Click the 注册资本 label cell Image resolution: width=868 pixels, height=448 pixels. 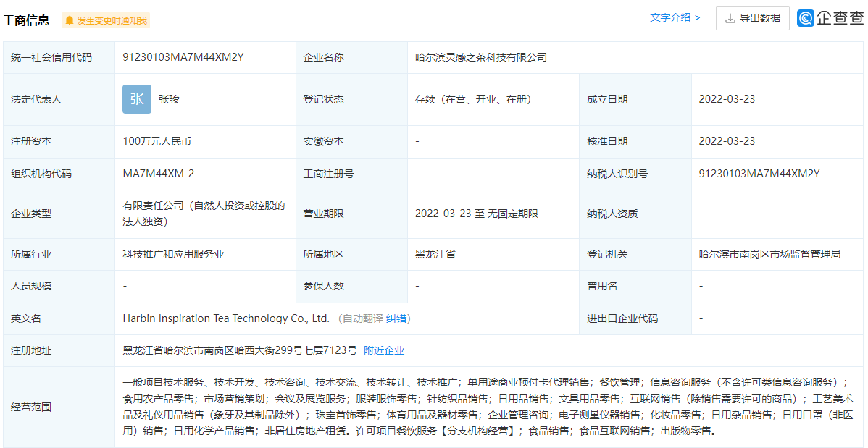pos(59,141)
